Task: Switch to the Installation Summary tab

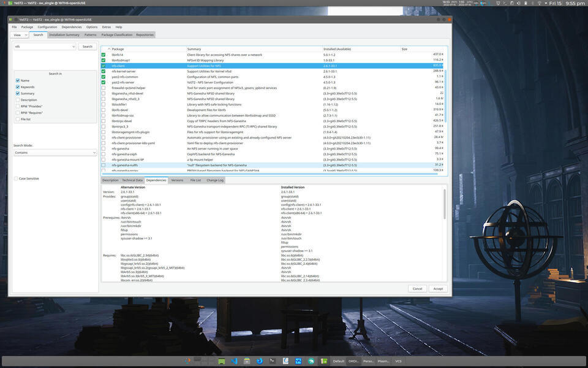Action: tap(64, 35)
